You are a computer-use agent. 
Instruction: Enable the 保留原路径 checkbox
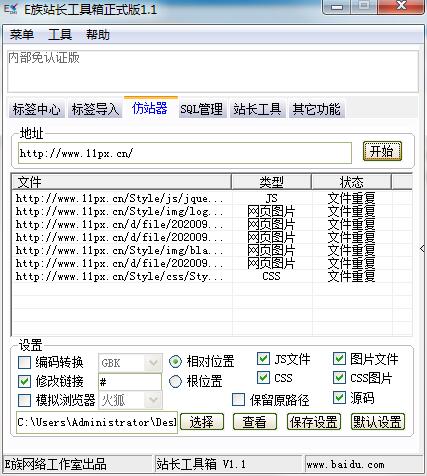pyautogui.click(x=238, y=400)
